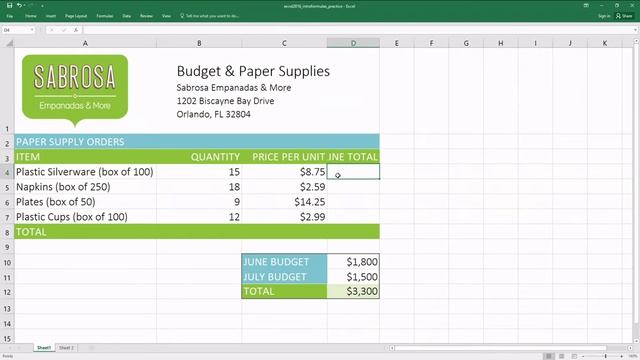This screenshot has height=360, width=640.
Task: Switch to the Sheet1 tab
Action: point(44,348)
